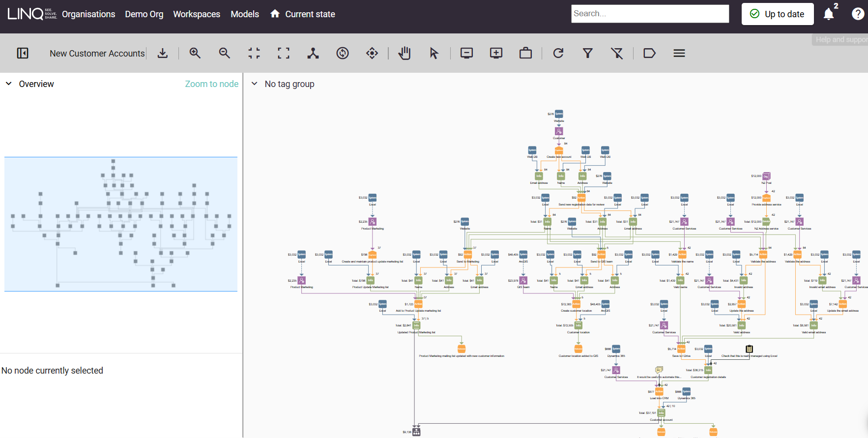Select the Dynamics 365 system node beside Load into CRM

pos(687,392)
